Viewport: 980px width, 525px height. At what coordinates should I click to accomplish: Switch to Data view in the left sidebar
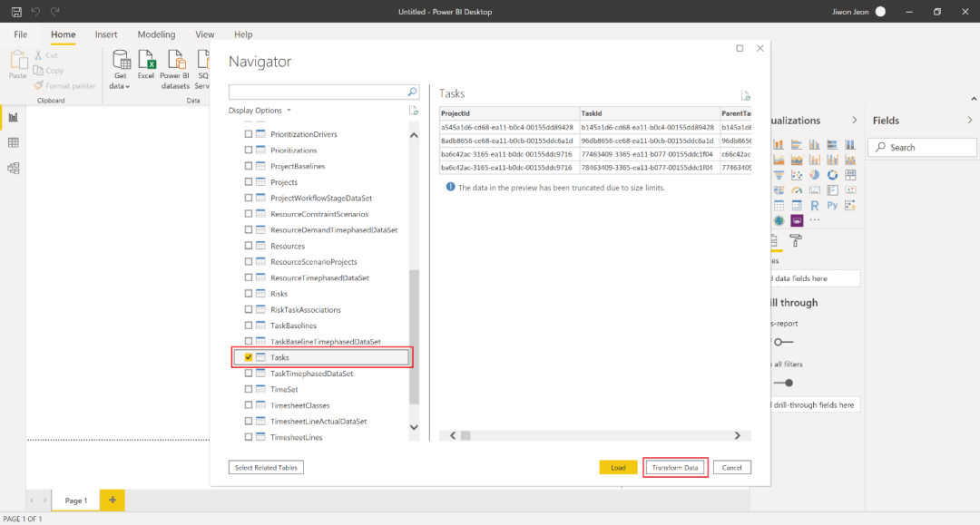pos(14,141)
